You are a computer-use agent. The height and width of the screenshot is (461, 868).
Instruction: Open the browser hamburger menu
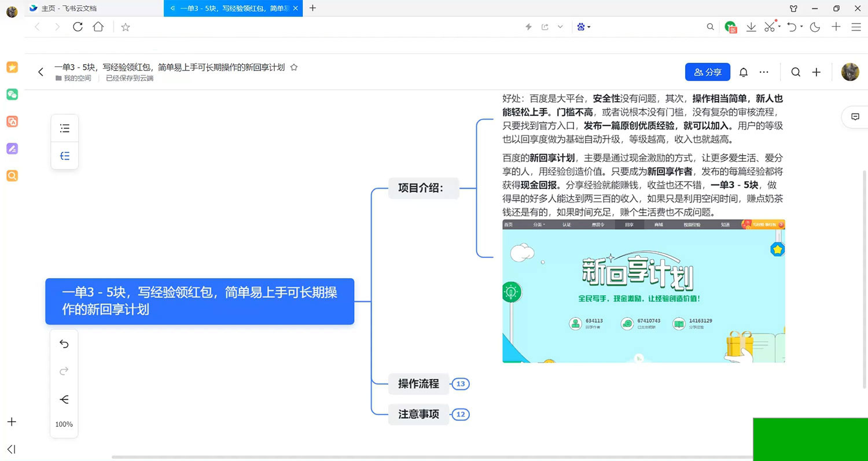coord(856,27)
